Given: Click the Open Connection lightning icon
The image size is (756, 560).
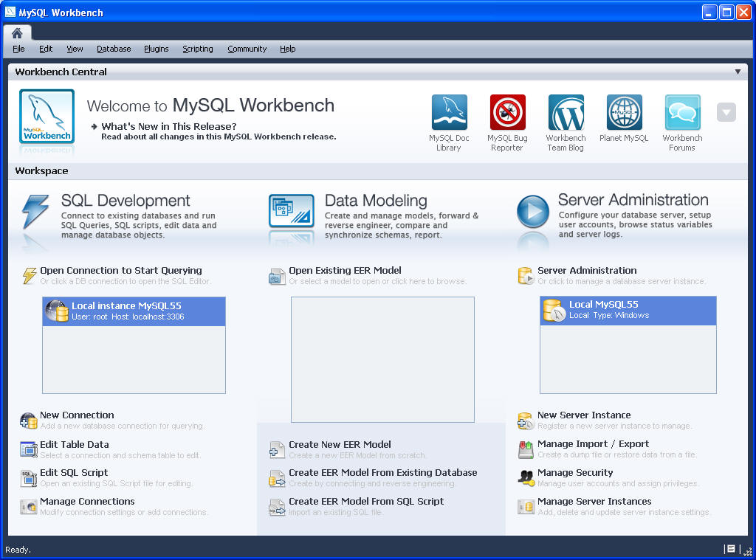Looking at the screenshot, I should pos(30,276).
